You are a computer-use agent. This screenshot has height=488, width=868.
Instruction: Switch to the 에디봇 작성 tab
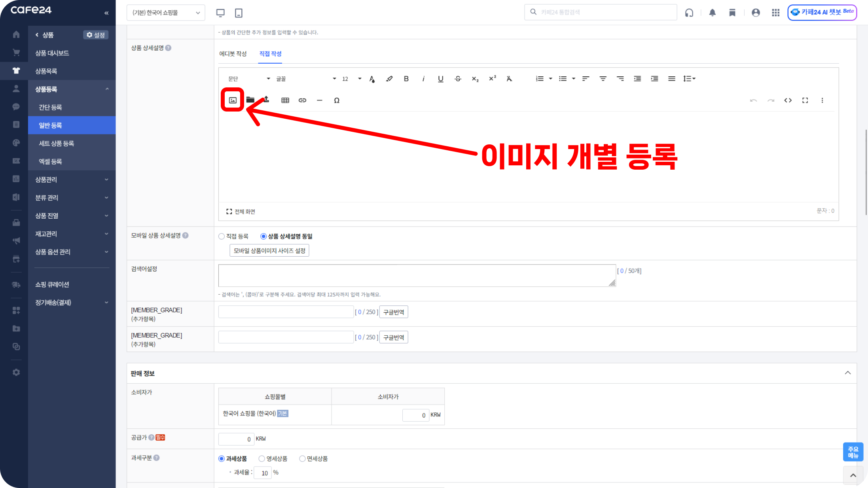click(233, 54)
